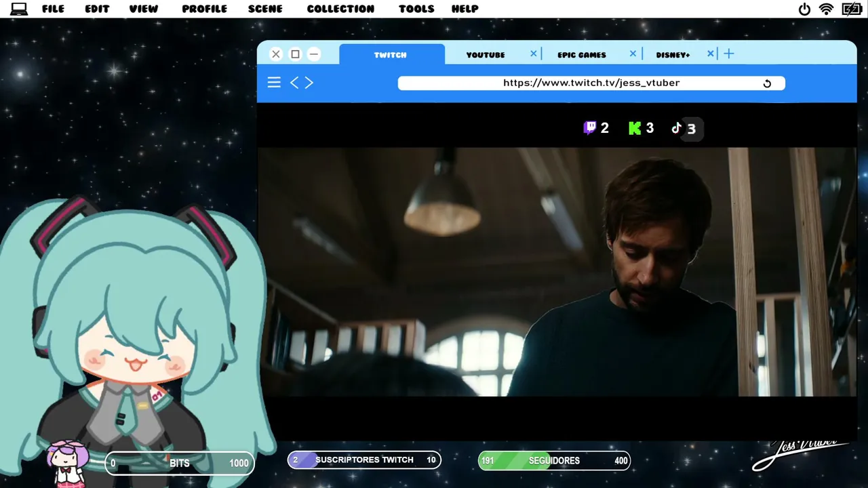The image size is (868, 488).
Task: Click the Wi-Fi status icon
Action: click(826, 9)
